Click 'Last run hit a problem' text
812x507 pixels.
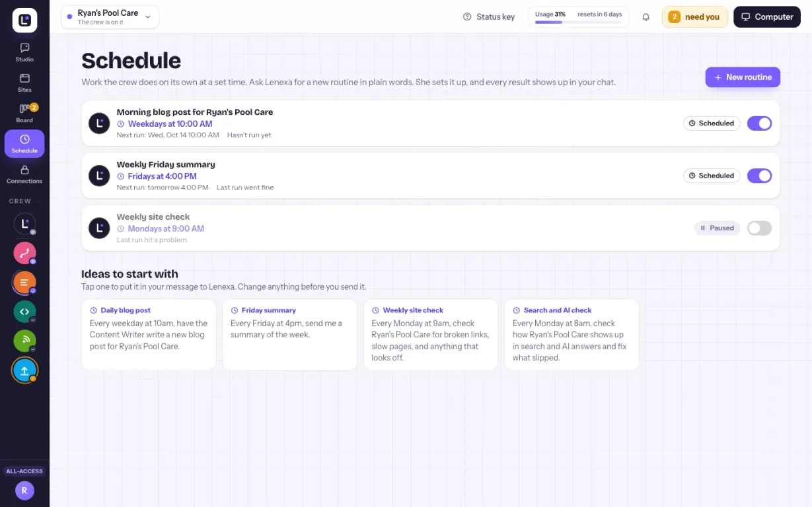pyautogui.click(x=152, y=240)
